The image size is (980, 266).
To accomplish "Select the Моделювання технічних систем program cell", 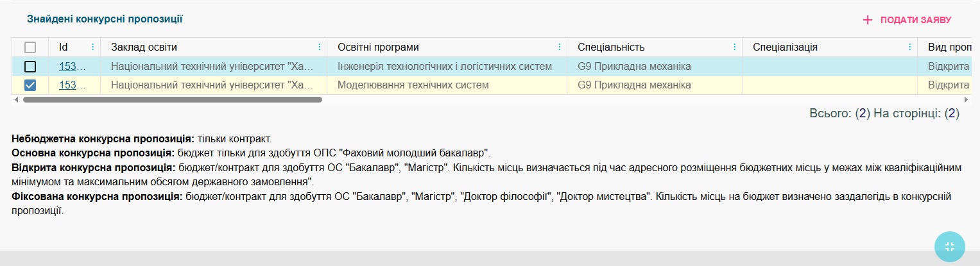I will (x=413, y=85).
